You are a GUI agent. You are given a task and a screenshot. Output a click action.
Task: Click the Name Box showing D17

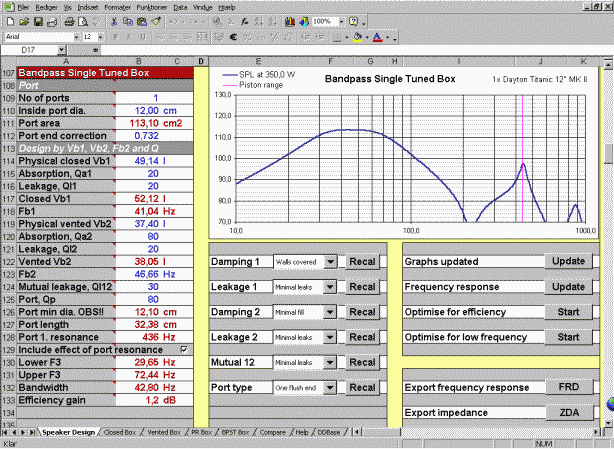click(x=29, y=50)
